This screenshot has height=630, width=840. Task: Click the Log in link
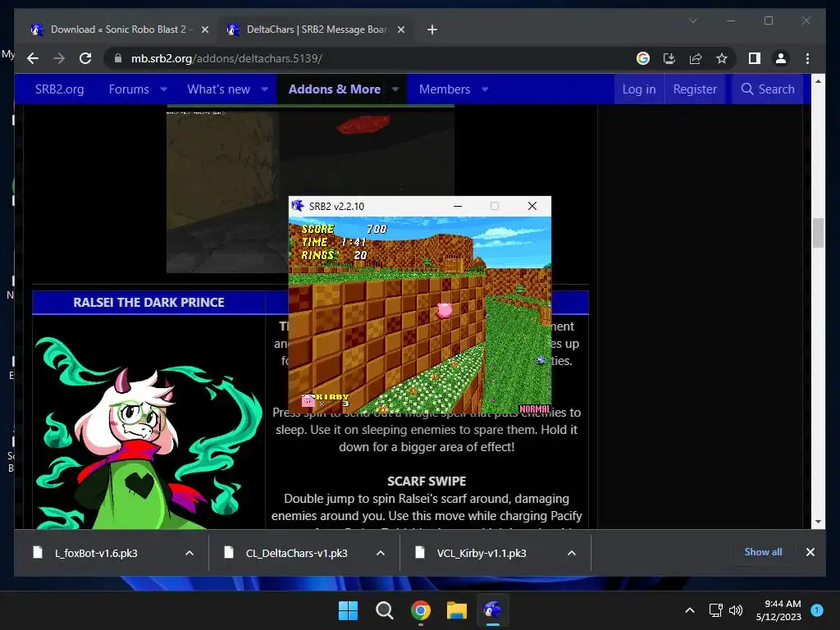pyautogui.click(x=638, y=89)
